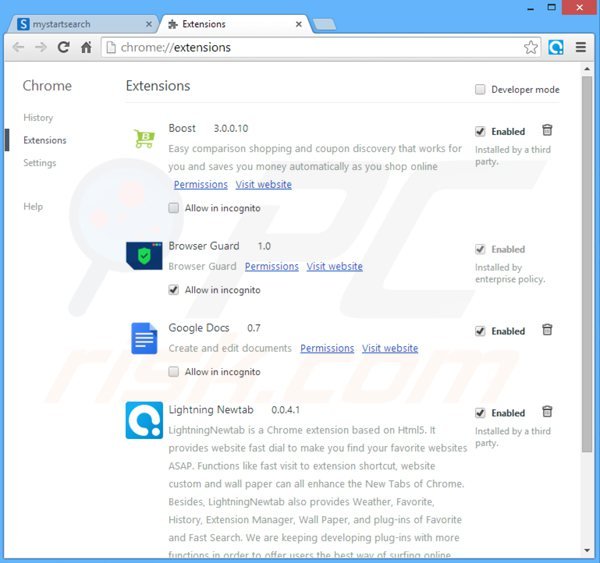Open a new tab button
600x563 pixels.
(x=324, y=24)
